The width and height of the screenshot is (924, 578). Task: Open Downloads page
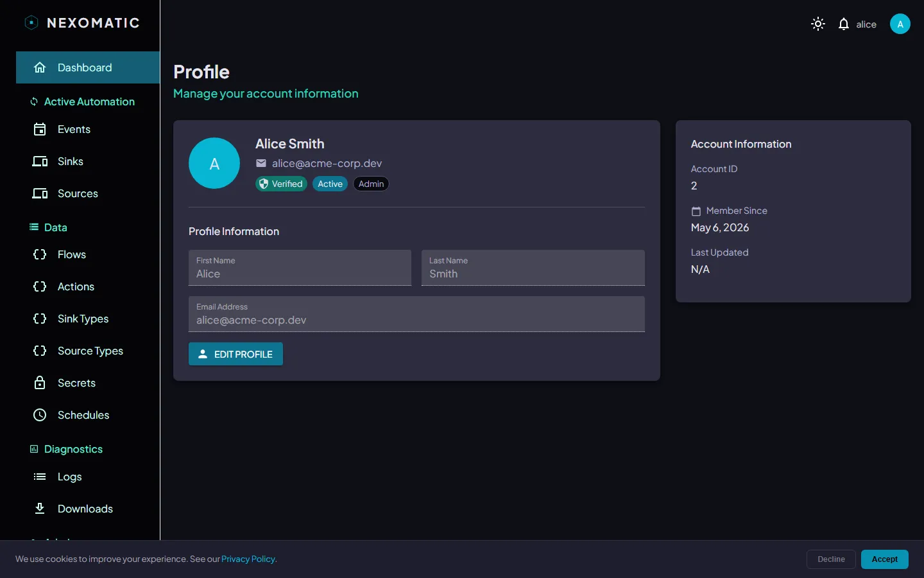(88, 509)
